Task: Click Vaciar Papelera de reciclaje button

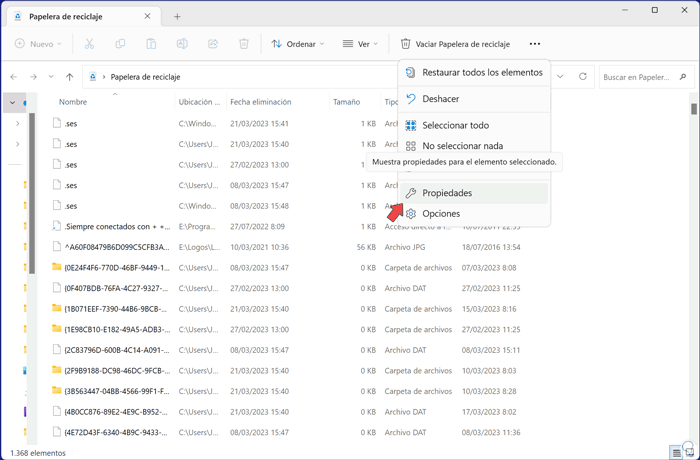Action: (455, 44)
